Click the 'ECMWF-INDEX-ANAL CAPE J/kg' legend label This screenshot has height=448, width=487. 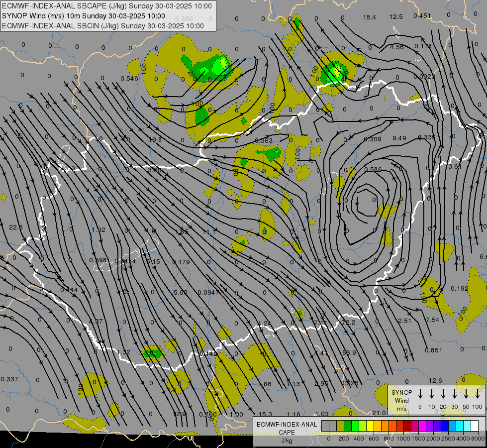287,432
